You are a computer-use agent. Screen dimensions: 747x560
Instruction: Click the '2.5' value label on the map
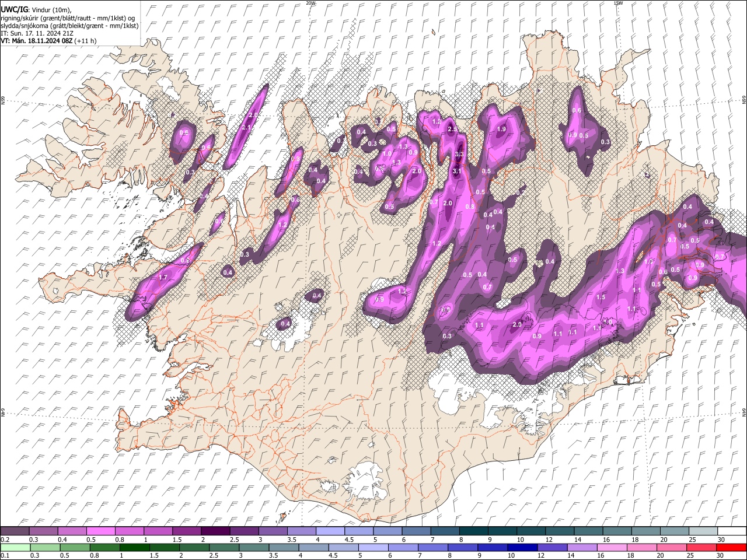452,129
